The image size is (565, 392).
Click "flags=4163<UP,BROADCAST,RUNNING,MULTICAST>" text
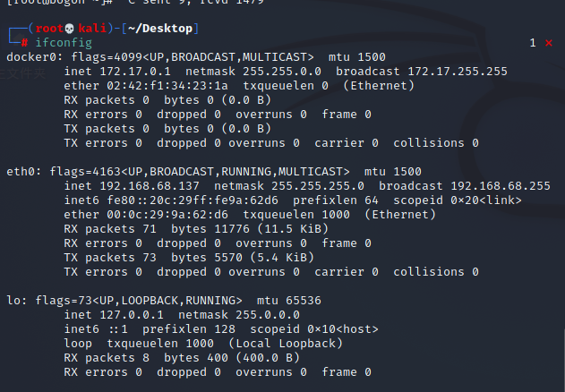click(x=200, y=172)
